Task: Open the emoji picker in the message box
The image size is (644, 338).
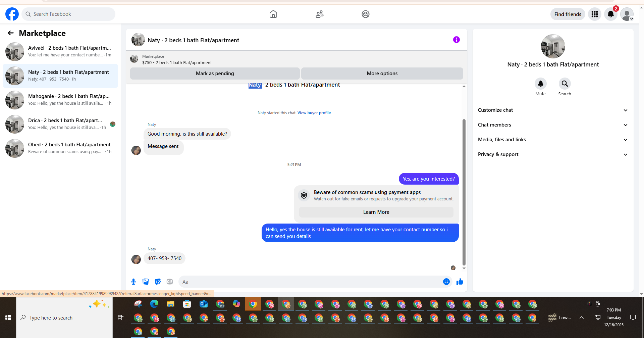Action: (446, 282)
